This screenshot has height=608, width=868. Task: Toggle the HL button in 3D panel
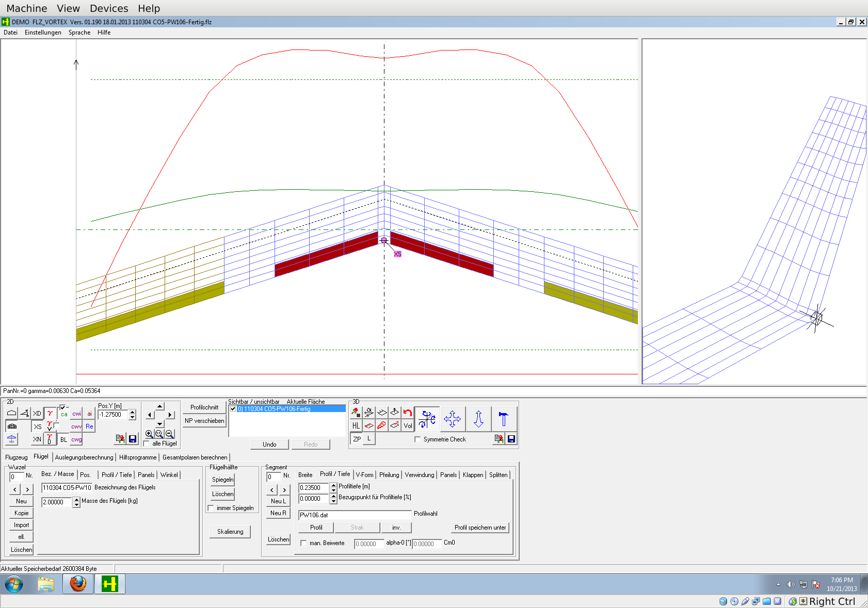[356, 425]
